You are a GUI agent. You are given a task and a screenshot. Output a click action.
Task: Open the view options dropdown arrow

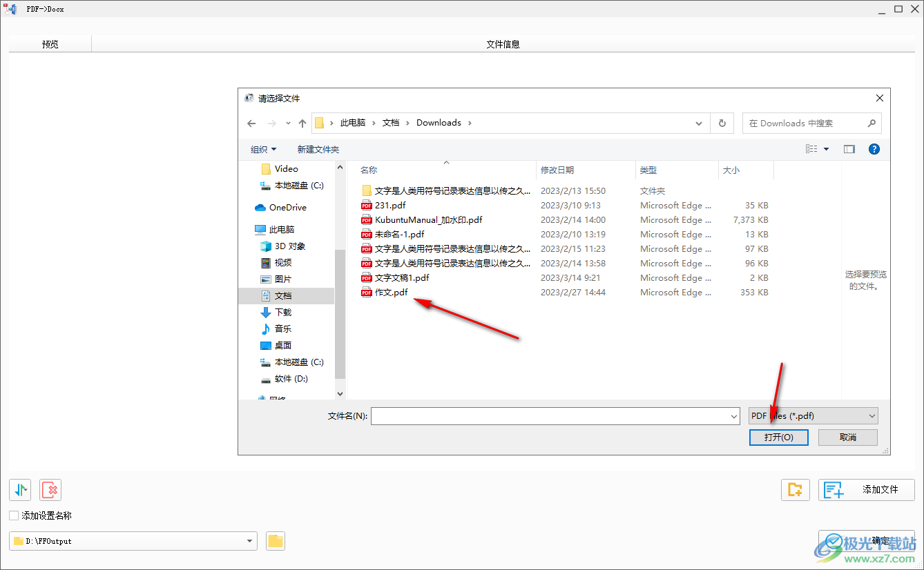tap(826, 149)
